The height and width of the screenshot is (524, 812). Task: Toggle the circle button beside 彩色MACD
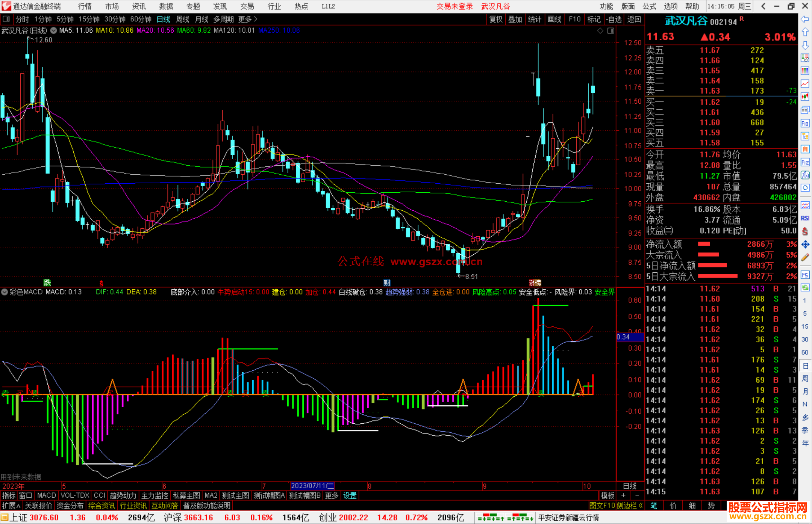(x=5, y=292)
